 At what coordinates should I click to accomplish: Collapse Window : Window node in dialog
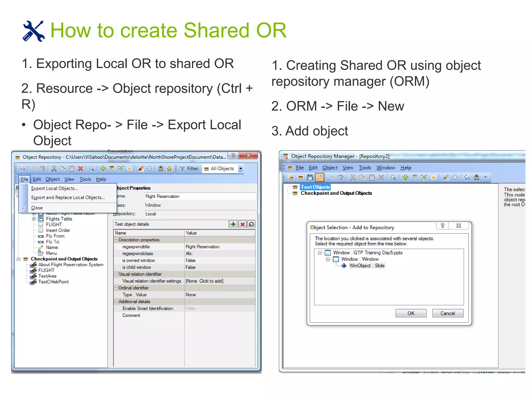328,259
